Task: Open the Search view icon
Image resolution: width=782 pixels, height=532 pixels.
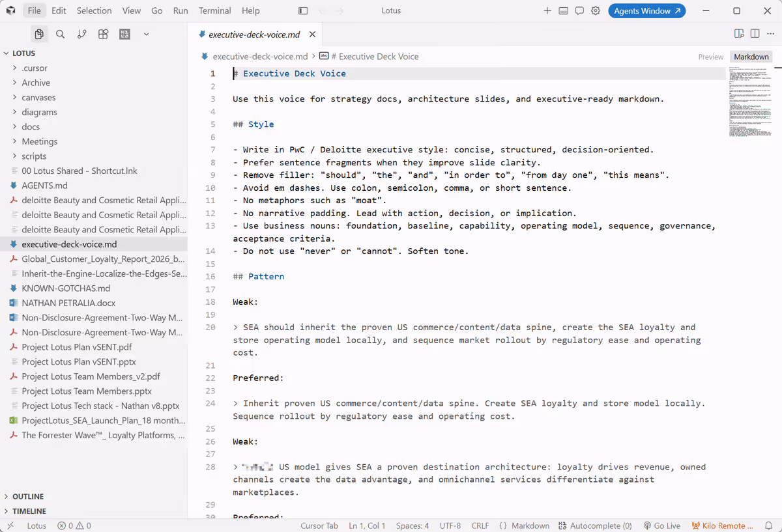Action: [x=61, y=34]
